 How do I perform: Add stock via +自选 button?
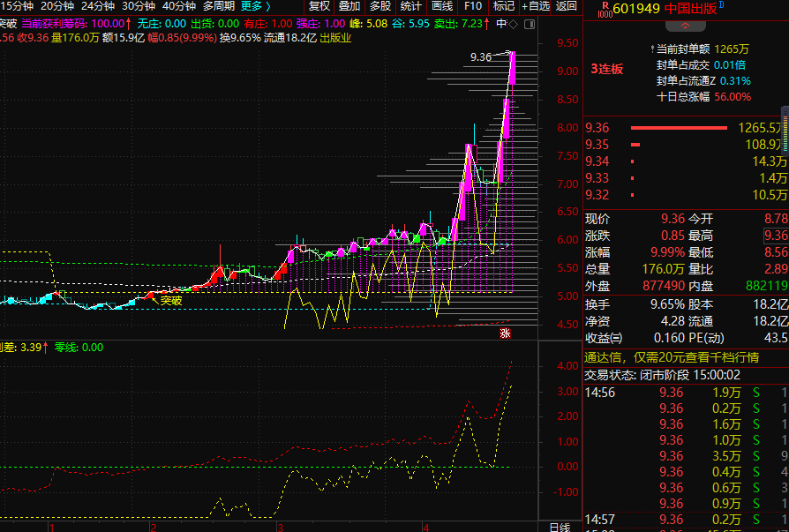(x=535, y=6)
